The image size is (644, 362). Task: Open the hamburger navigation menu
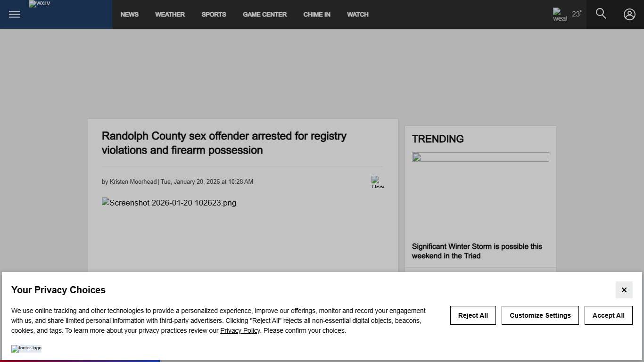tap(14, 14)
